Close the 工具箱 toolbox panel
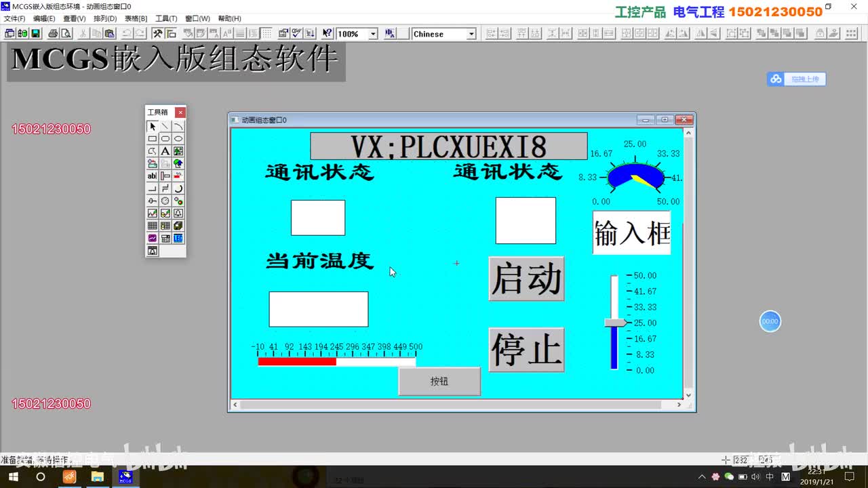868x488 pixels. [x=180, y=113]
